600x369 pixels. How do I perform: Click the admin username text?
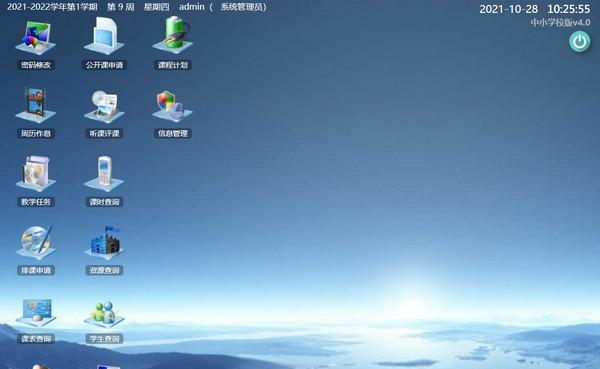click(x=192, y=7)
